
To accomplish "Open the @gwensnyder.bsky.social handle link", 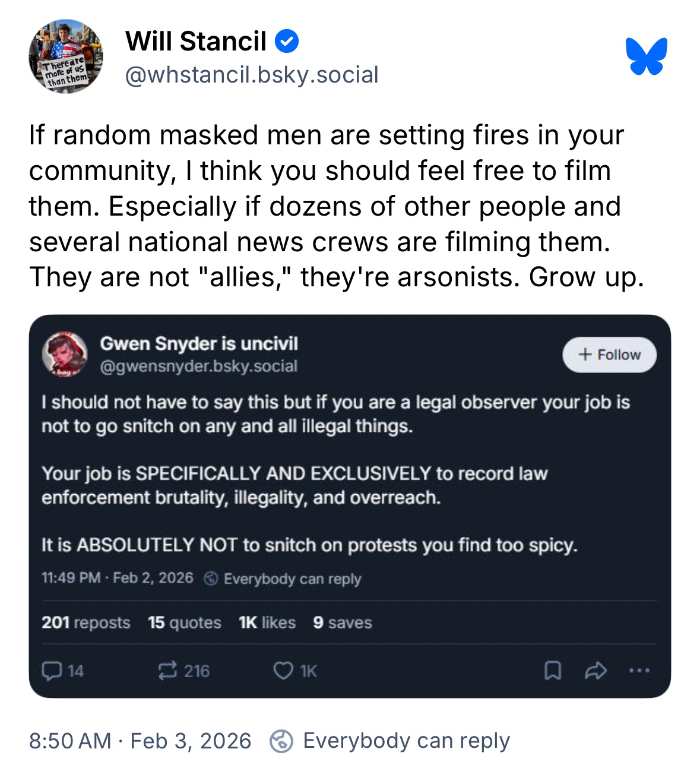I will tap(198, 366).
